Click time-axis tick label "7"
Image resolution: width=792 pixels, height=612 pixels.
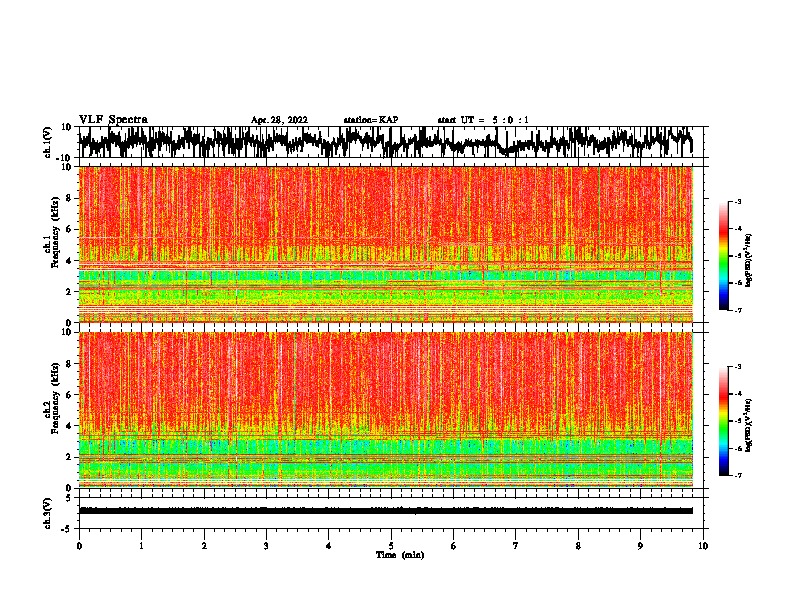coord(516,546)
